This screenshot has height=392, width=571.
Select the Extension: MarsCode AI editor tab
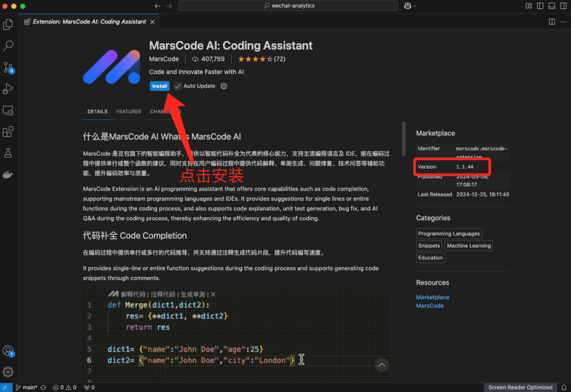click(x=89, y=22)
